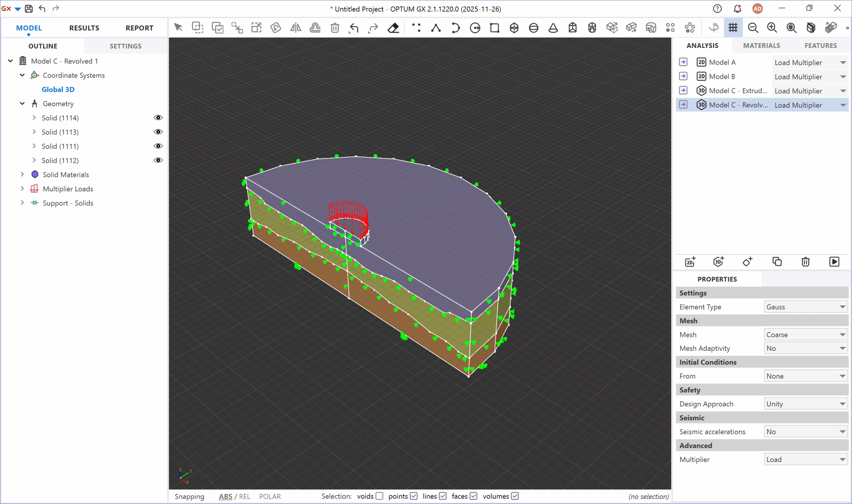Hide Solid (1114) with eye icon
The width and height of the screenshot is (852, 504).
point(158,117)
